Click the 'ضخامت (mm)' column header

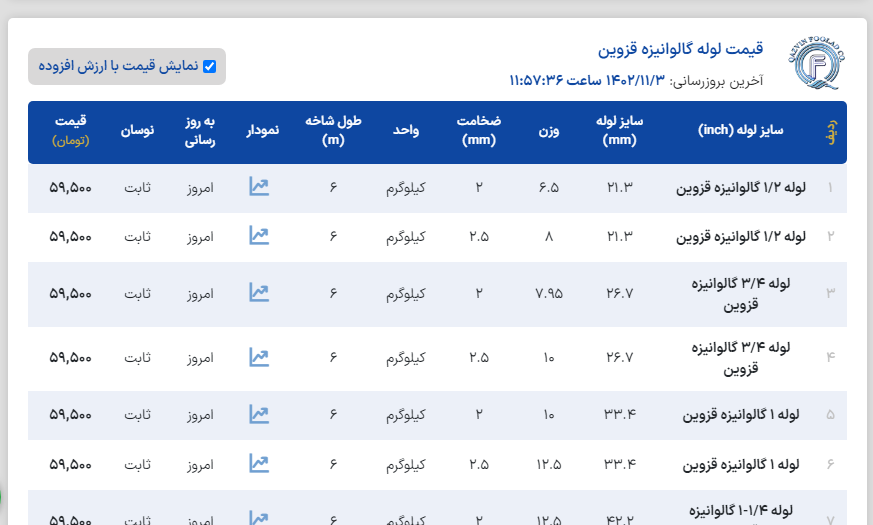point(479,130)
